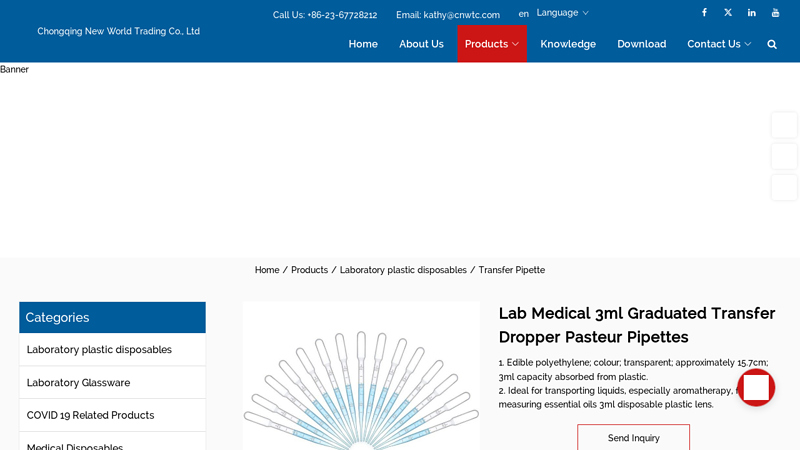Image resolution: width=800 pixels, height=450 pixels.
Task: Click the 'en' language code label
Action: [x=523, y=14]
